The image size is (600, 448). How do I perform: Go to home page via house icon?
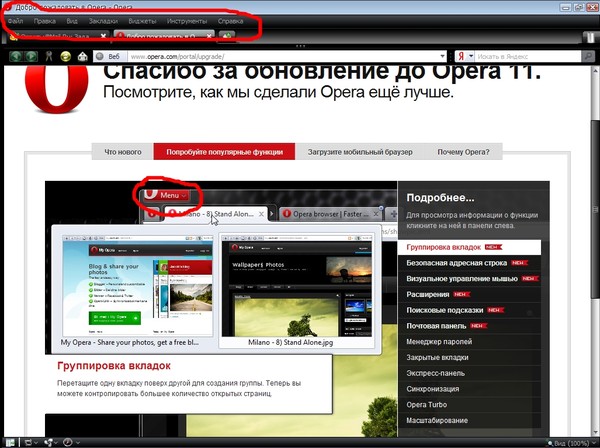pos(82,57)
